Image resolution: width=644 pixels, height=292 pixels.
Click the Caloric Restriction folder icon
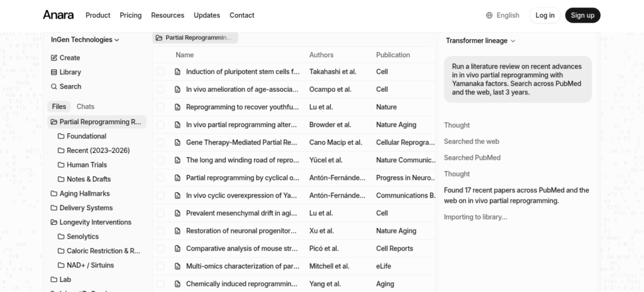point(61,251)
